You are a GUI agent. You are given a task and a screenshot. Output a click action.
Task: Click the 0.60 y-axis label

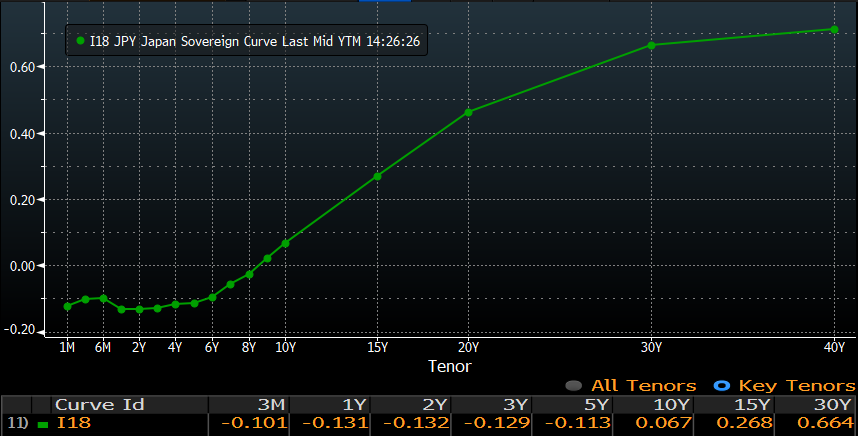coord(22,67)
